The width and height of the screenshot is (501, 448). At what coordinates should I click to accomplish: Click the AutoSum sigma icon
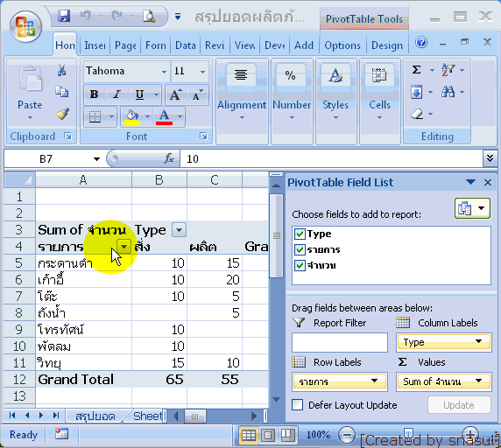[x=416, y=70]
